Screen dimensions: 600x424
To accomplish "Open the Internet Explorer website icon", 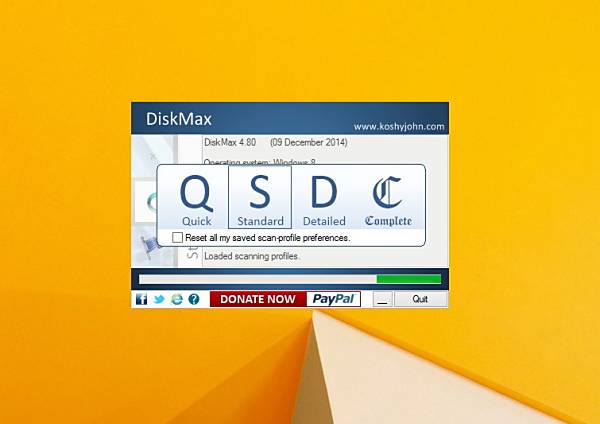I will click(176, 299).
